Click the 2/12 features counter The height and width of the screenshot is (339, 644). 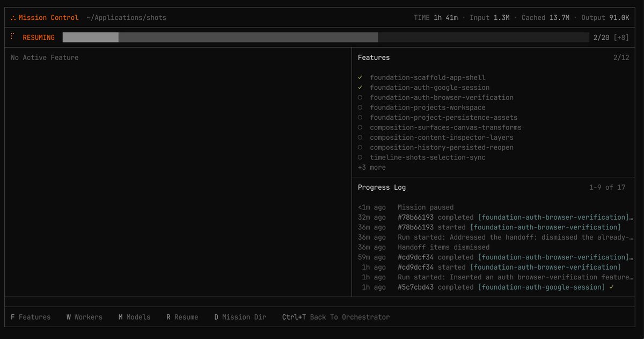click(x=621, y=57)
